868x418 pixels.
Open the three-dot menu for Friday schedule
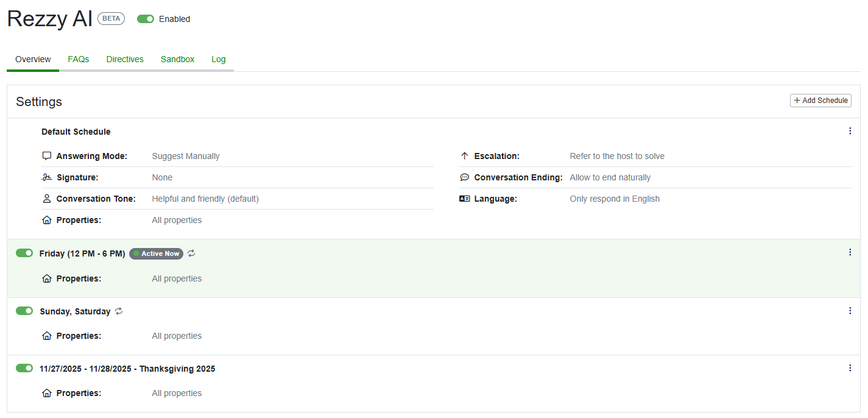(x=850, y=251)
